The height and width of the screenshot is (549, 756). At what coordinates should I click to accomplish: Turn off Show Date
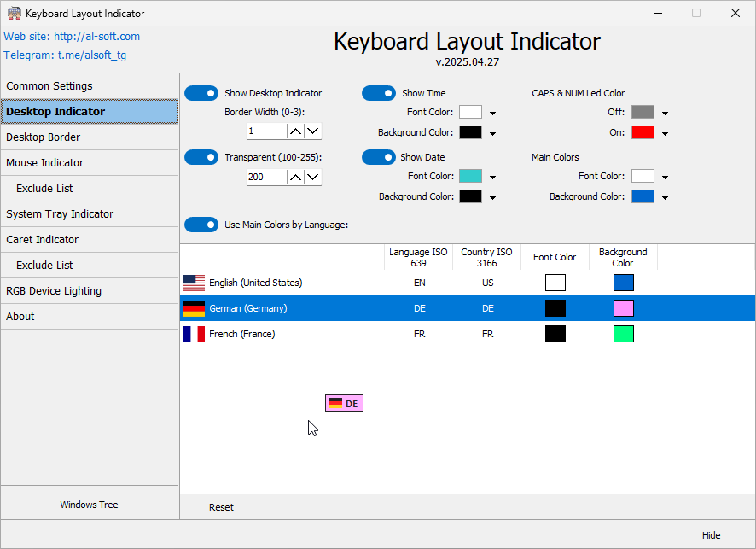coord(379,157)
